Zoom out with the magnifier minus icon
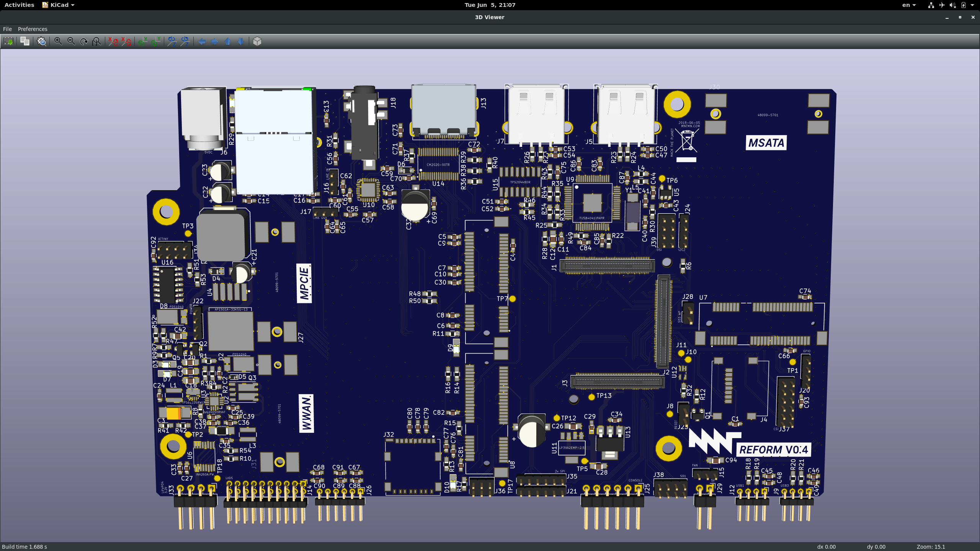Screen dimensions: 980x551 tap(71, 41)
